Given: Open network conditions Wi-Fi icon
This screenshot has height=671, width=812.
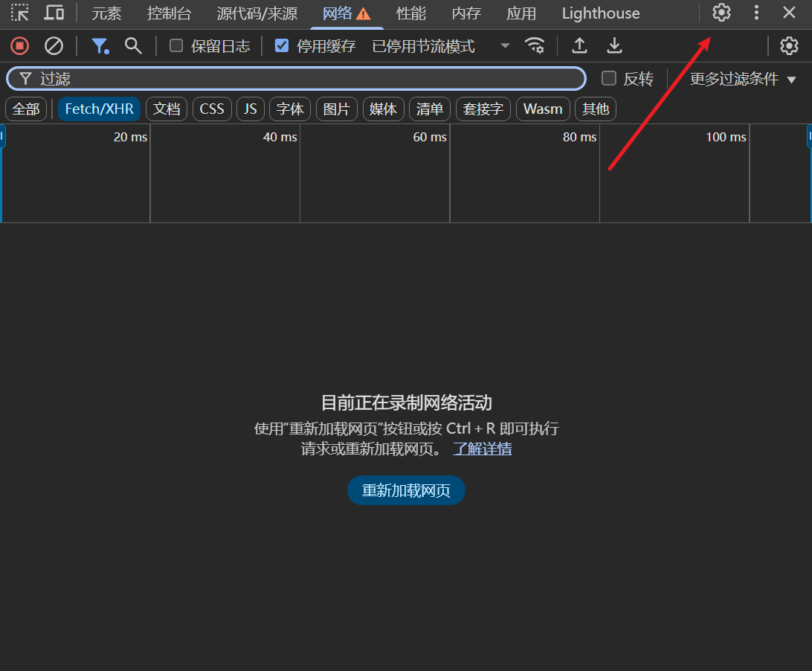Looking at the screenshot, I should point(534,46).
